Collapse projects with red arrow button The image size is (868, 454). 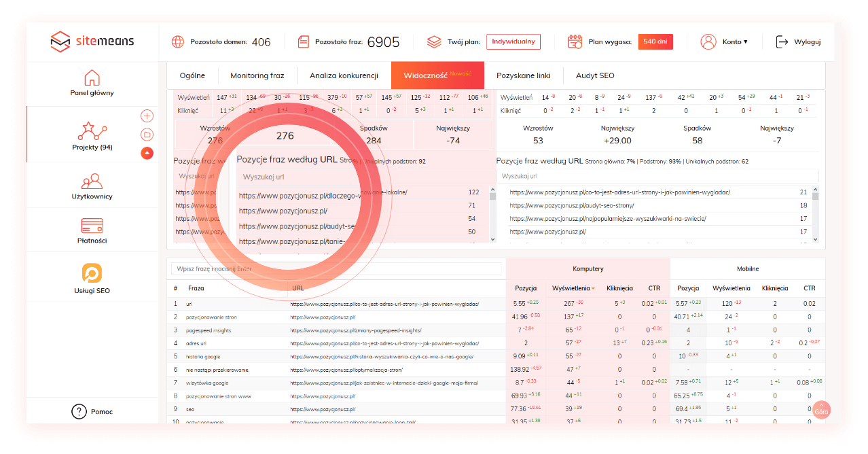click(x=147, y=153)
